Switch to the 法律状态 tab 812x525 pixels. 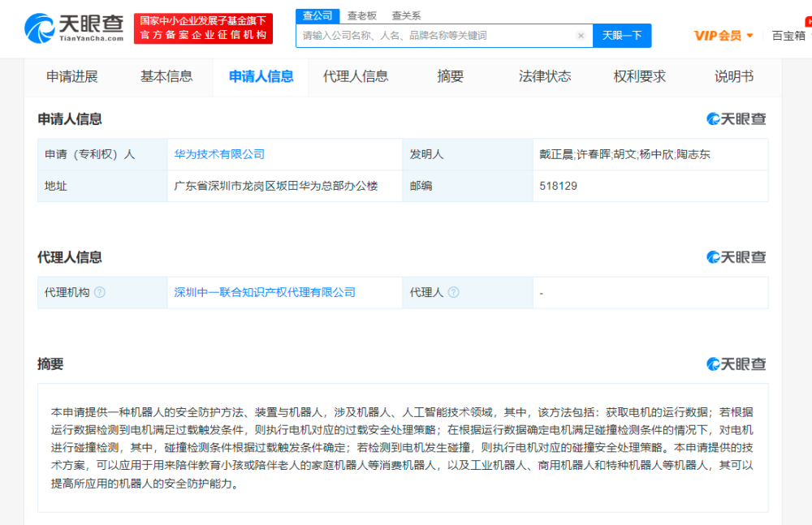[545, 77]
